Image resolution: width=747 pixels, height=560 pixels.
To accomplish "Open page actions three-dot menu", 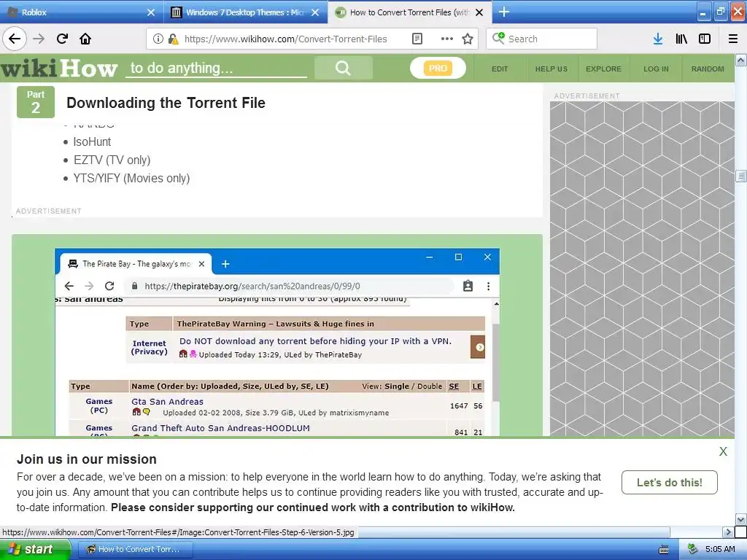I will pos(447,39).
